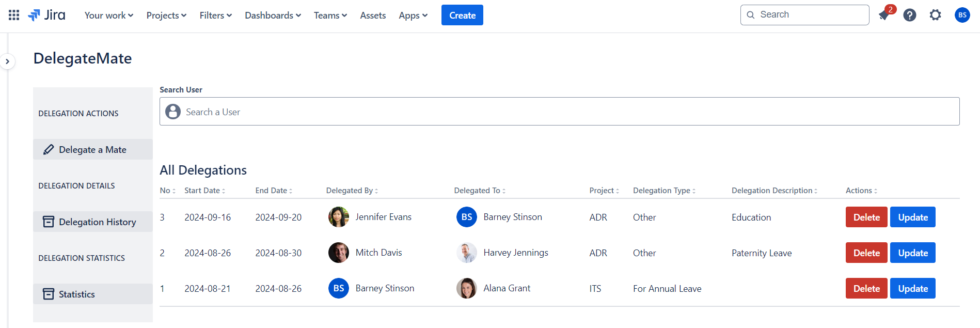Click the blue Create button
Screen dimensions: 980x328
[462, 15]
